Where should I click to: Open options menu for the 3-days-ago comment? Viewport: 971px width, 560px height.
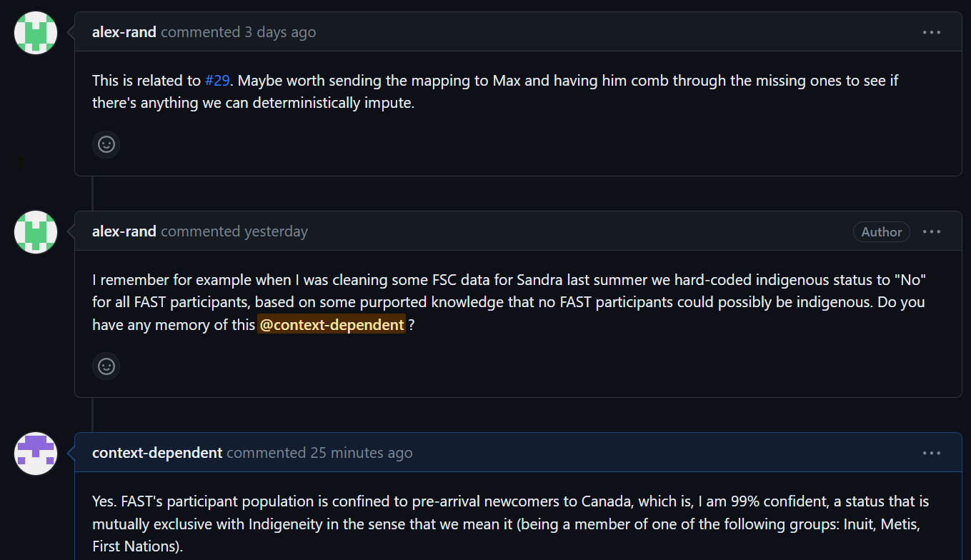click(931, 32)
